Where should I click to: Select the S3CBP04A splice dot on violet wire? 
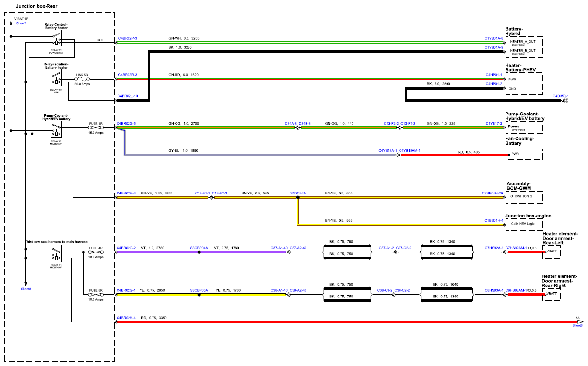pos(199,252)
